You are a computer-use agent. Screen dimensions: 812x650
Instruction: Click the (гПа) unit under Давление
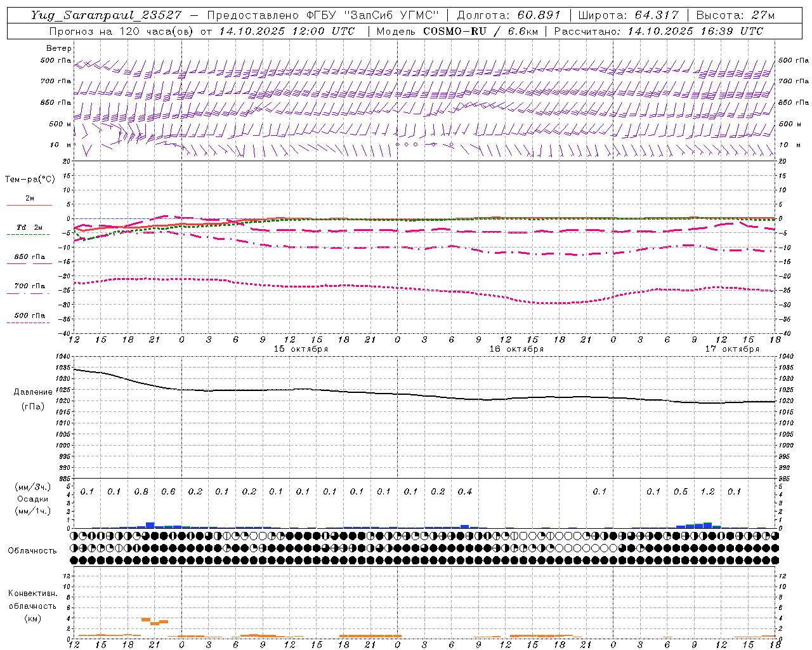[x=33, y=406]
